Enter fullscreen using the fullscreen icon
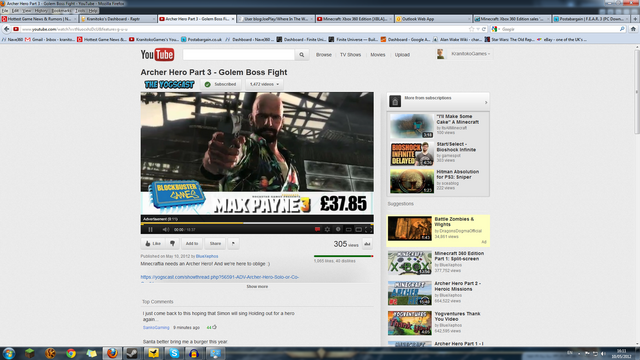 tap(368, 229)
